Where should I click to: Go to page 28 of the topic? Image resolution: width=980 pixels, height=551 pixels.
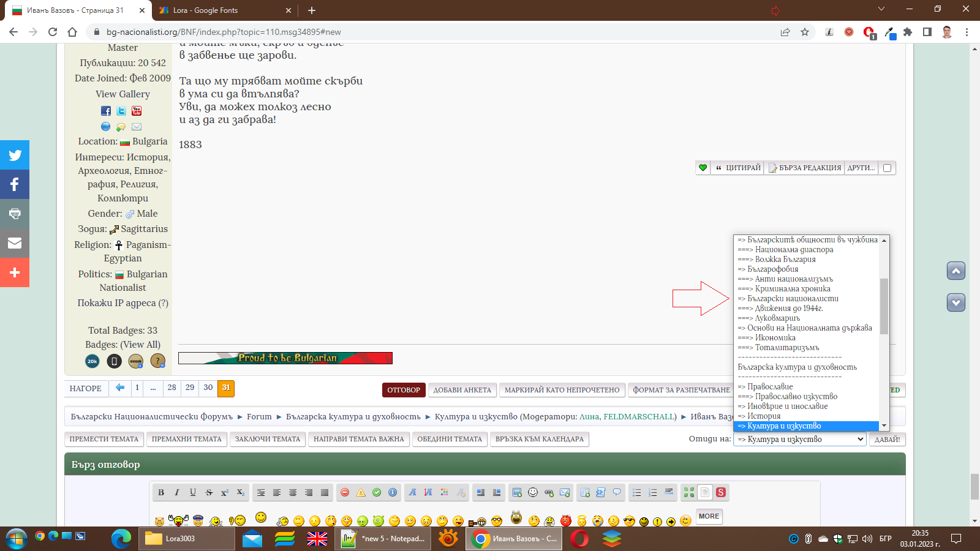(x=171, y=388)
